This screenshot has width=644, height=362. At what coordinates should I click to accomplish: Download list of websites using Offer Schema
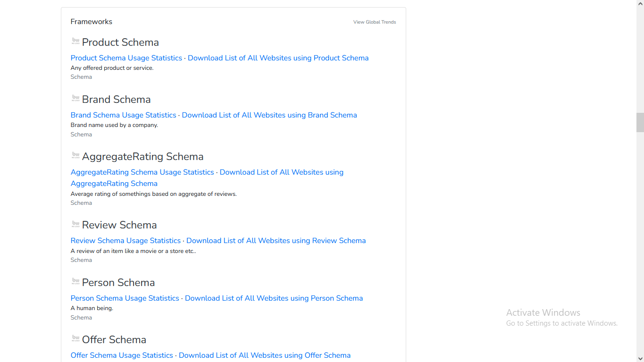tap(265, 355)
